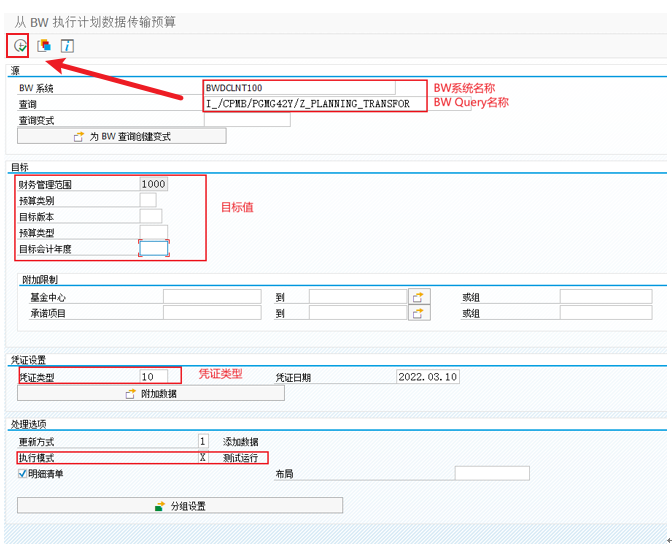Click the 财务管理范围 field showing 1000
Viewport: 672px width, 545px height.
tap(153, 184)
